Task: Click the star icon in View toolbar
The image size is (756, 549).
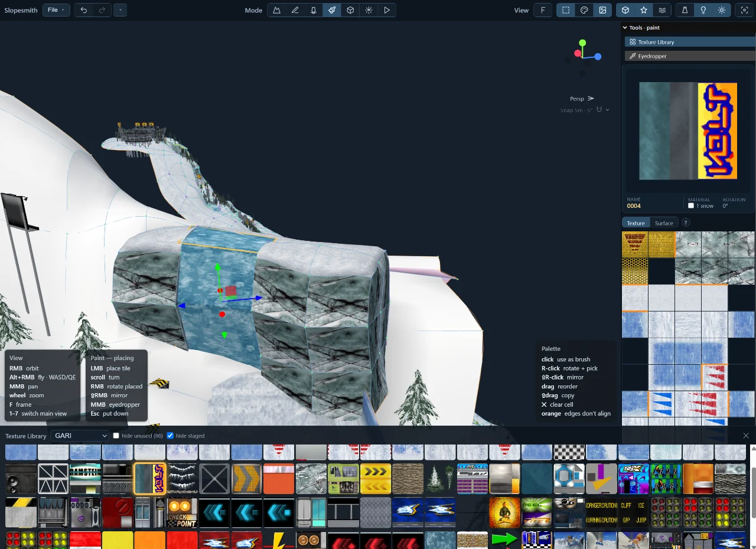Action: pyautogui.click(x=644, y=10)
